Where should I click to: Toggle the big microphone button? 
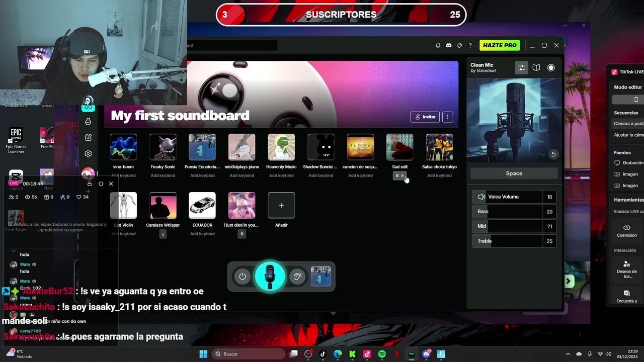pyautogui.click(x=270, y=277)
